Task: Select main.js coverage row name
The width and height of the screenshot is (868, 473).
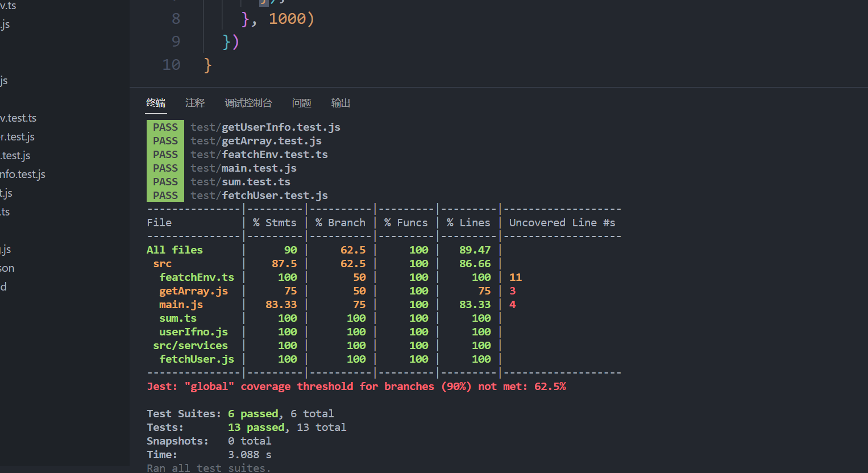Action: [x=181, y=305]
